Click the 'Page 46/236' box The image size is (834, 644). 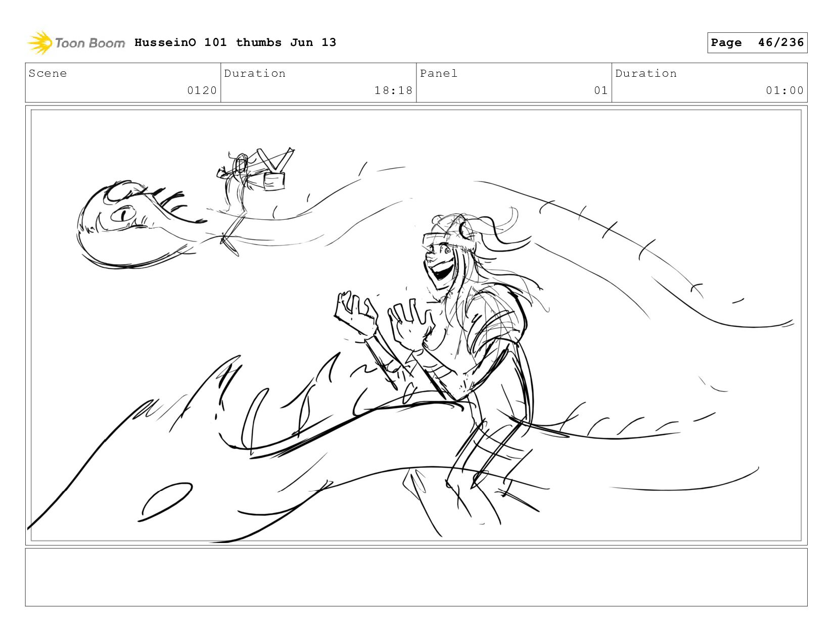pyautogui.click(x=757, y=42)
